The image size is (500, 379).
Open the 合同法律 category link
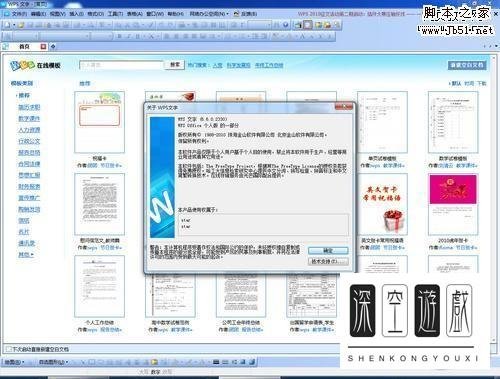(29, 164)
